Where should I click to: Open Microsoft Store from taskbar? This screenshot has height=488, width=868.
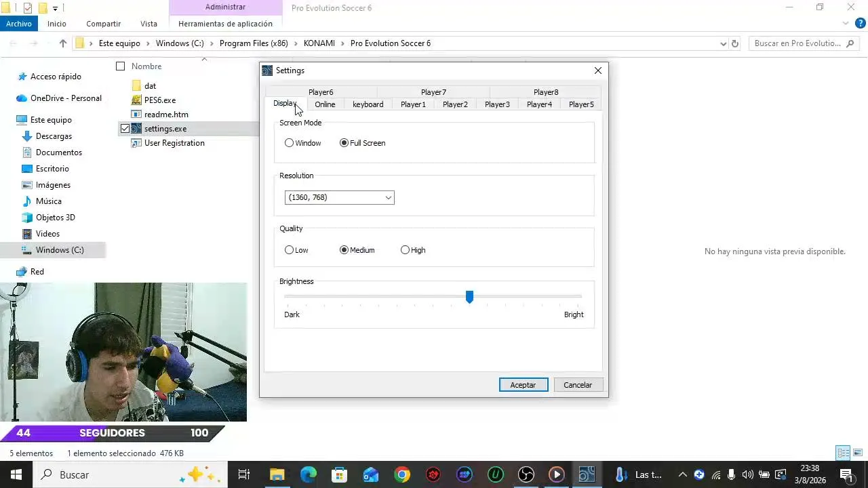pos(339,474)
